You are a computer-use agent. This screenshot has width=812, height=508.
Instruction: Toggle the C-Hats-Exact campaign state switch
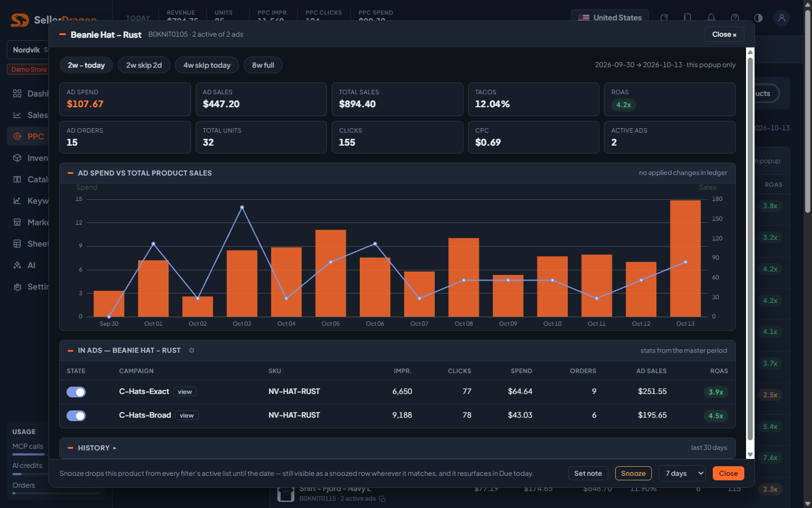coord(76,392)
